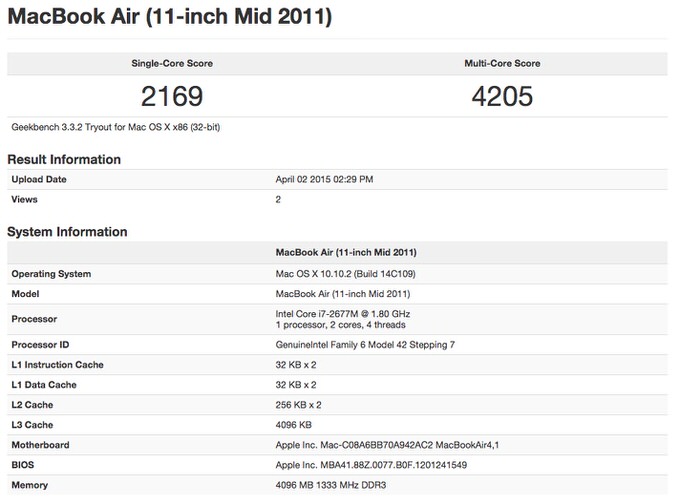The width and height of the screenshot is (680, 504).
Task: Select the Processor row label
Action: pyautogui.click(x=34, y=319)
